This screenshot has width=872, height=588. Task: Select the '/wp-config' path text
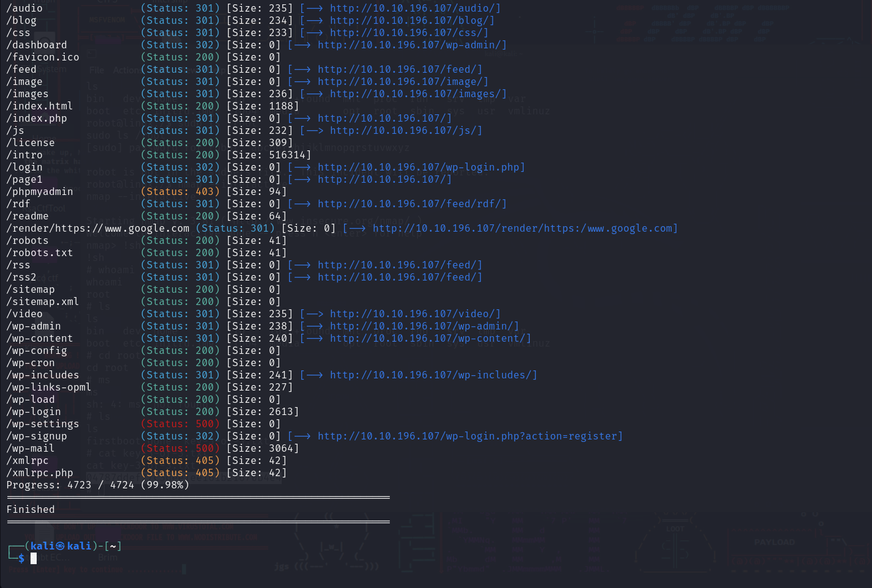click(37, 350)
